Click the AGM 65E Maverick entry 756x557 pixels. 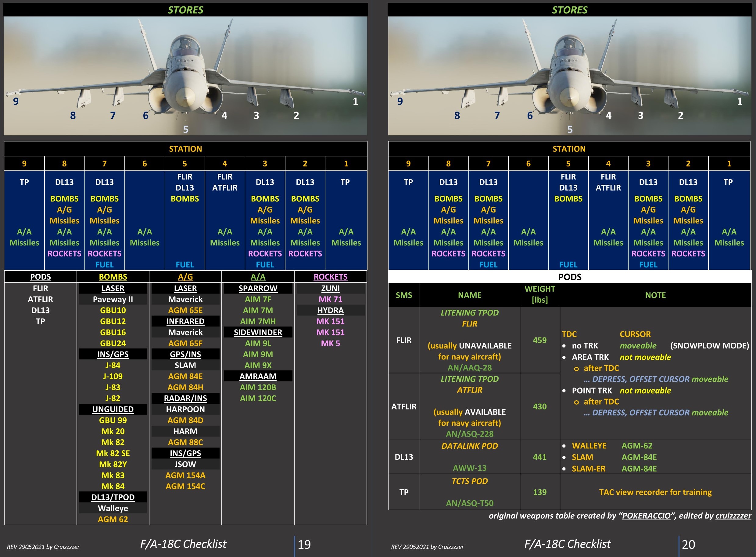point(185,310)
